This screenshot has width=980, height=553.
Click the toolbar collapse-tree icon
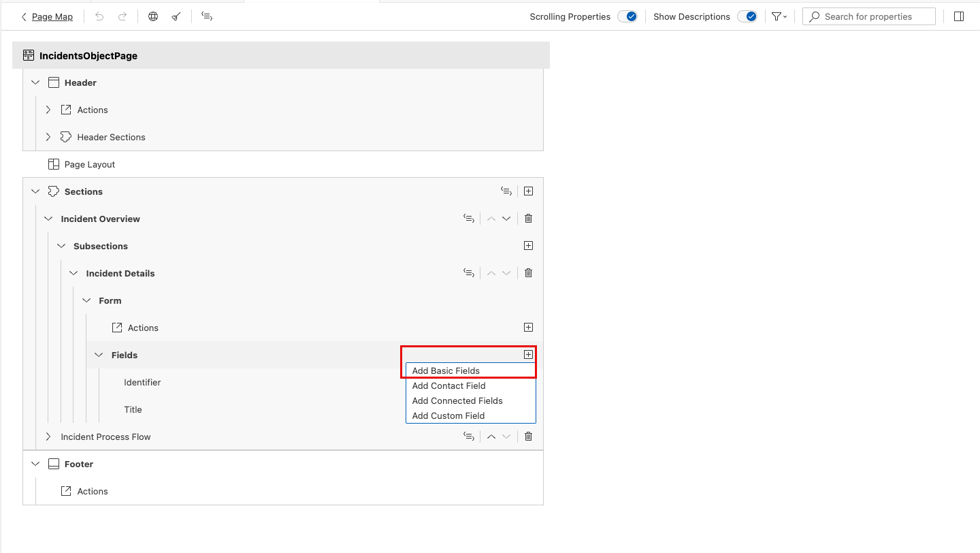tap(207, 16)
